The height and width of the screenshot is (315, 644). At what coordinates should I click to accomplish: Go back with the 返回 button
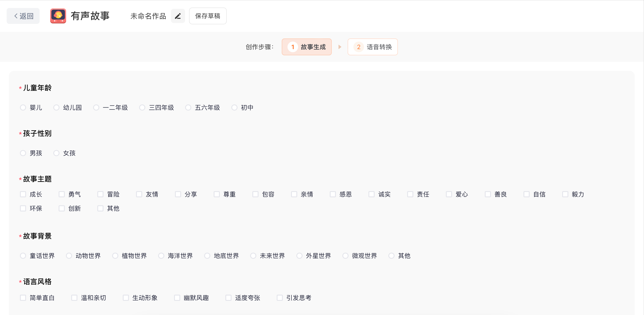pyautogui.click(x=23, y=16)
